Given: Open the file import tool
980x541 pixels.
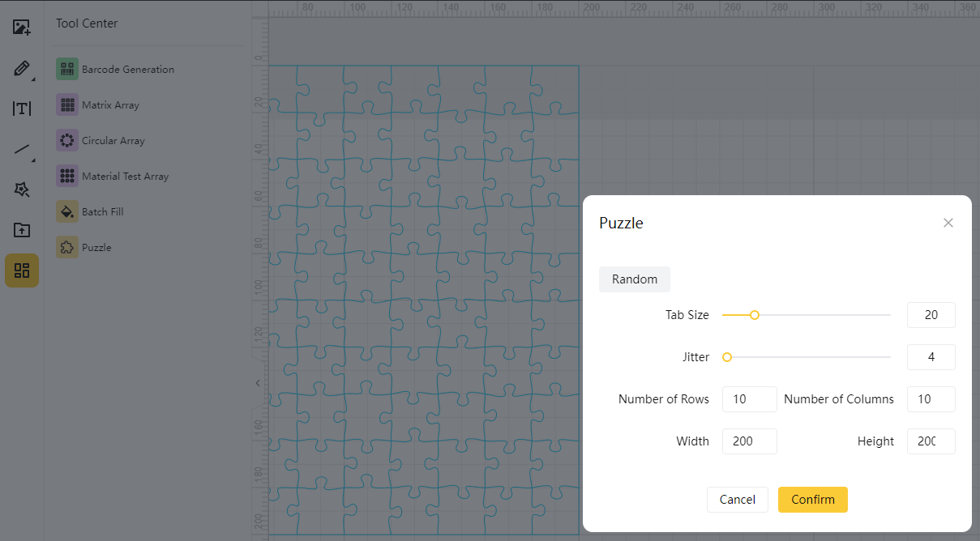Looking at the screenshot, I should (x=22, y=230).
